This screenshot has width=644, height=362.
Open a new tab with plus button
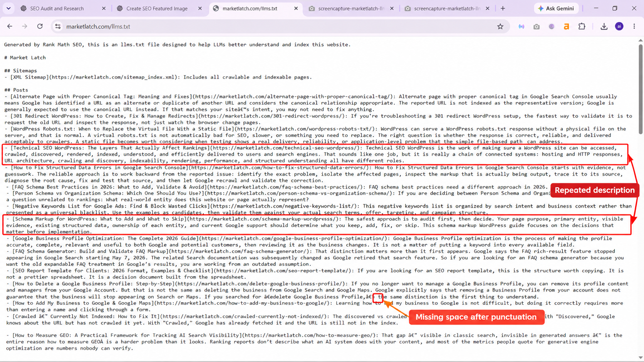[503, 8]
